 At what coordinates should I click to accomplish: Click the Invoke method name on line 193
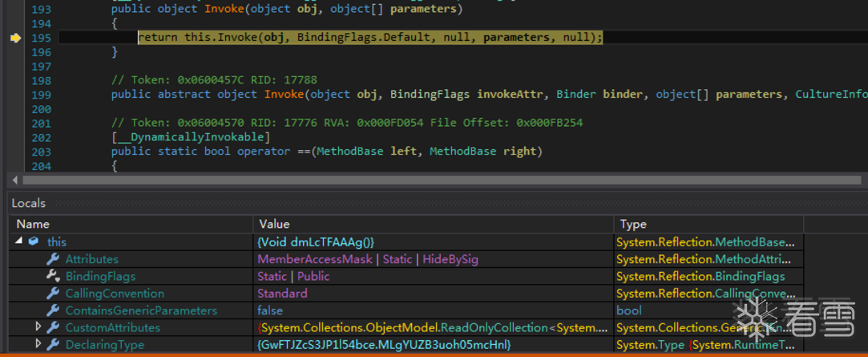click(224, 10)
